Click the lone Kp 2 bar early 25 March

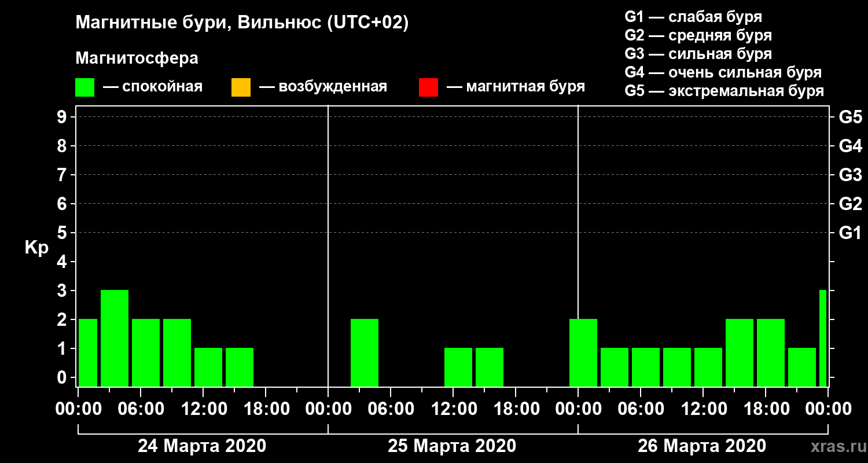365,352
